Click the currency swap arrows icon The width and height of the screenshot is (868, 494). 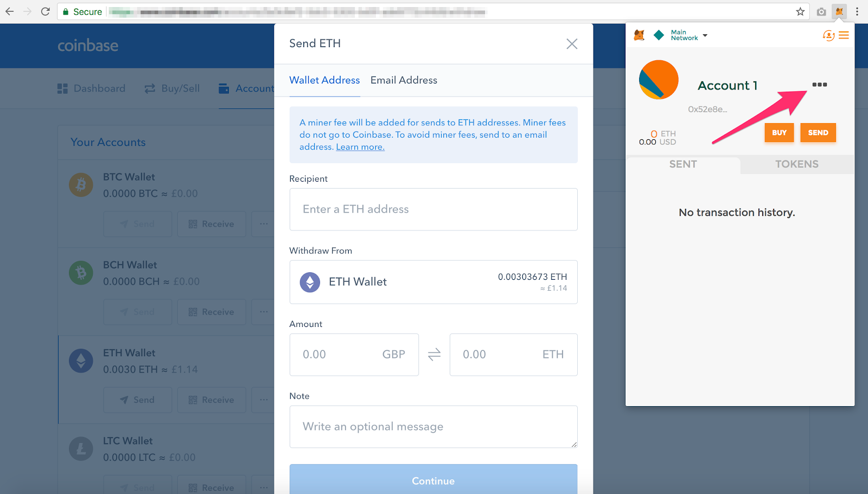tap(434, 355)
